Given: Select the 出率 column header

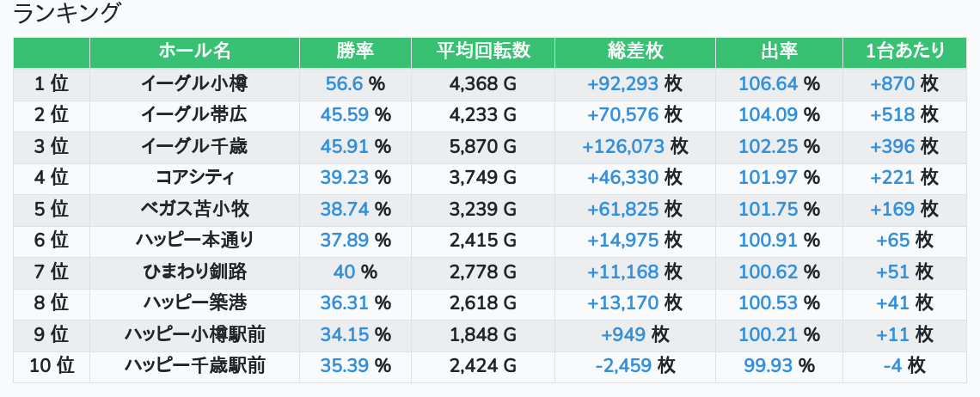Looking at the screenshot, I should 779,52.
